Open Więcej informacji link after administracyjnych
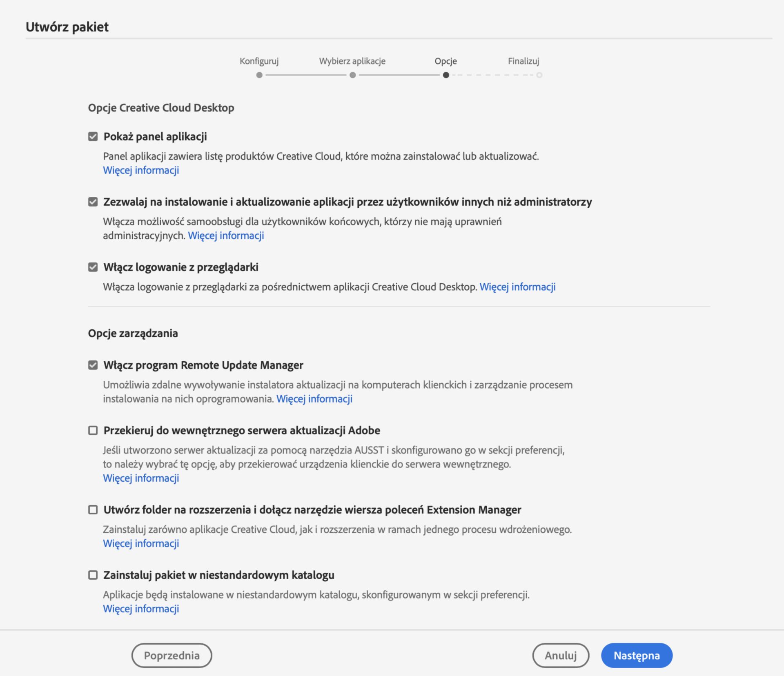The image size is (784, 676). point(226,236)
